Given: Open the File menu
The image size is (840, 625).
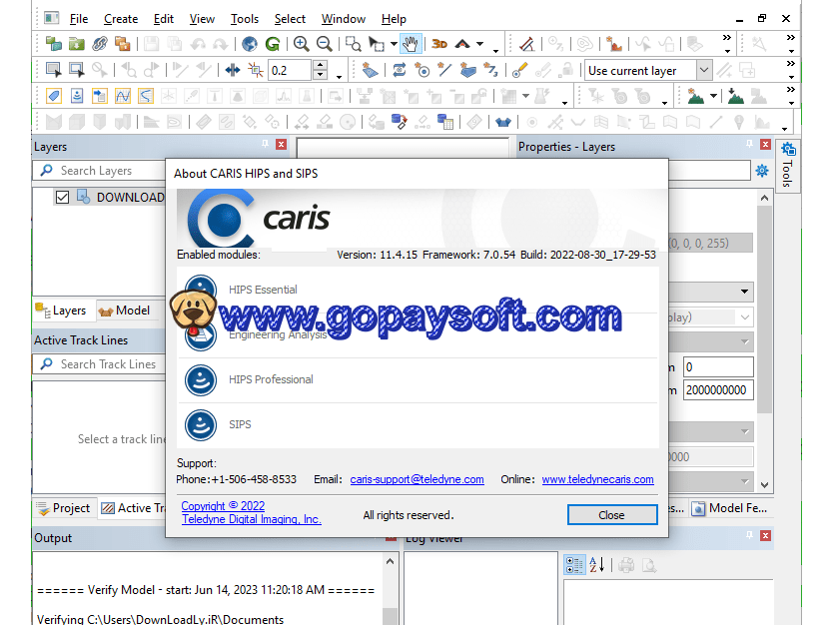Looking at the screenshot, I should pos(79,19).
